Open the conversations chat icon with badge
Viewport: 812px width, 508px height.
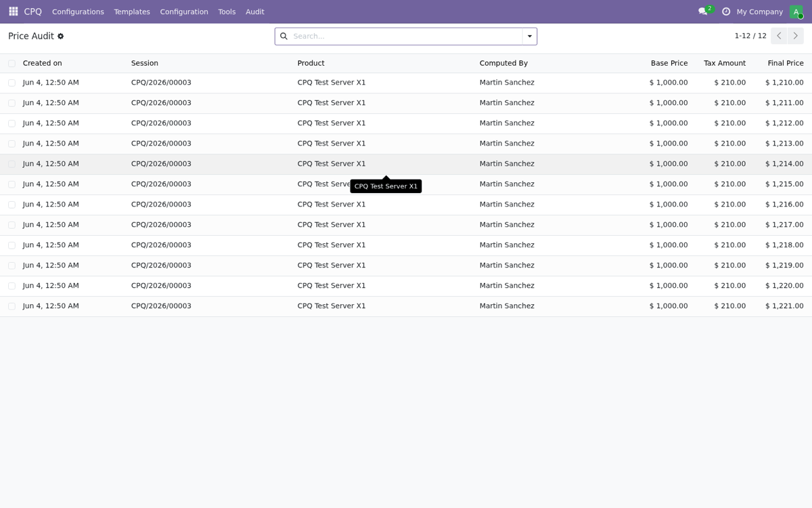point(705,11)
